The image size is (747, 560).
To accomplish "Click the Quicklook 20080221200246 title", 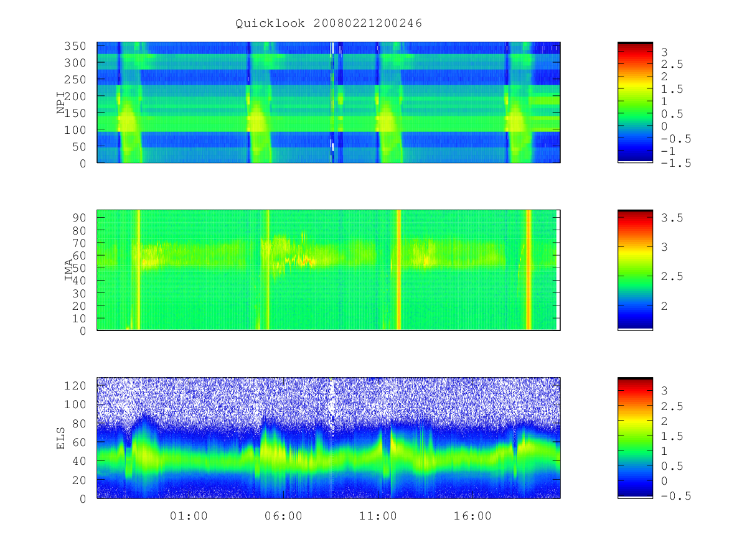I will [329, 24].
